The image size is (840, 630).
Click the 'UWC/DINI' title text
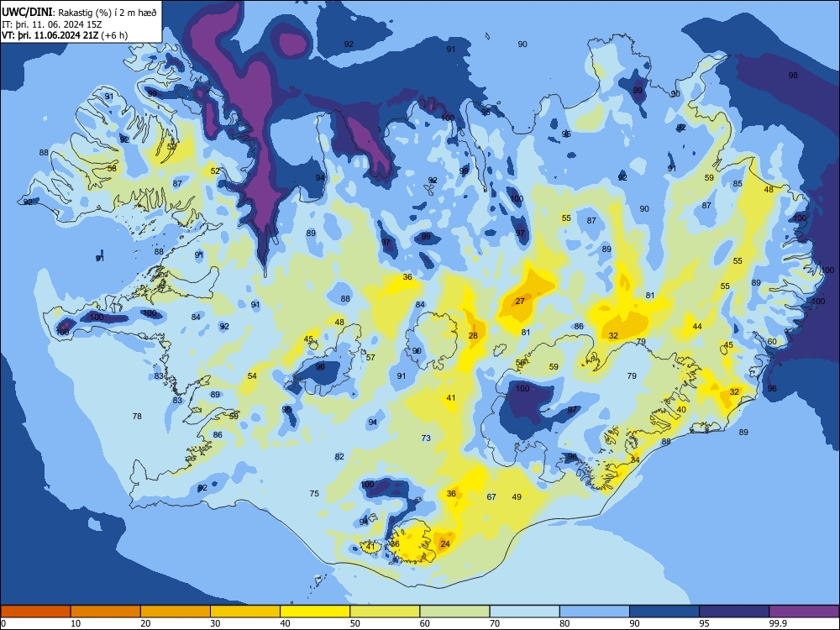click(27, 13)
